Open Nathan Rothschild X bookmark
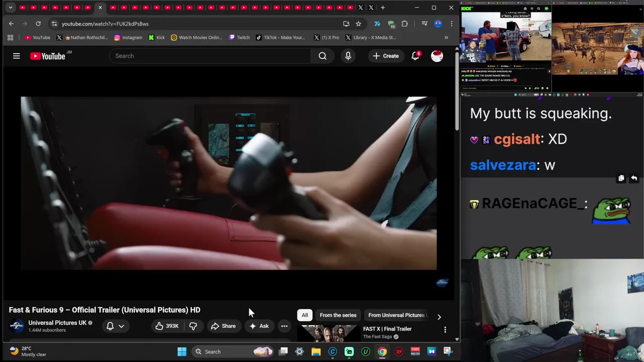Viewport: 644px width, 362px height. coord(82,37)
